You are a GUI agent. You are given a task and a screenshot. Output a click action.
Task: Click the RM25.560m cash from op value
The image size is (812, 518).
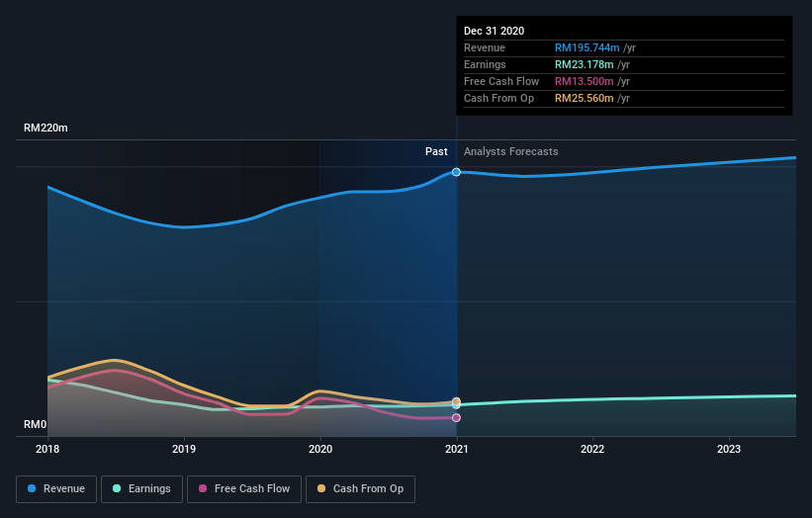coord(585,98)
